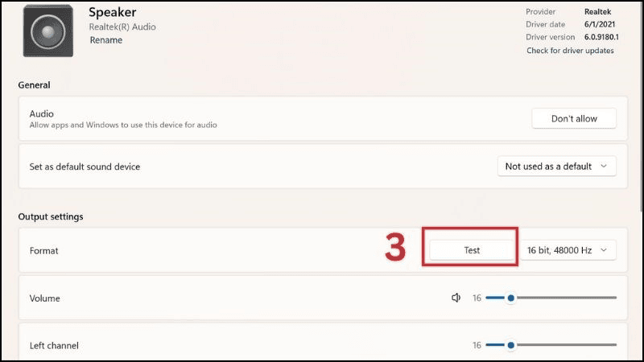Click the Test button for Format
This screenshot has width=644, height=362.
472,250
